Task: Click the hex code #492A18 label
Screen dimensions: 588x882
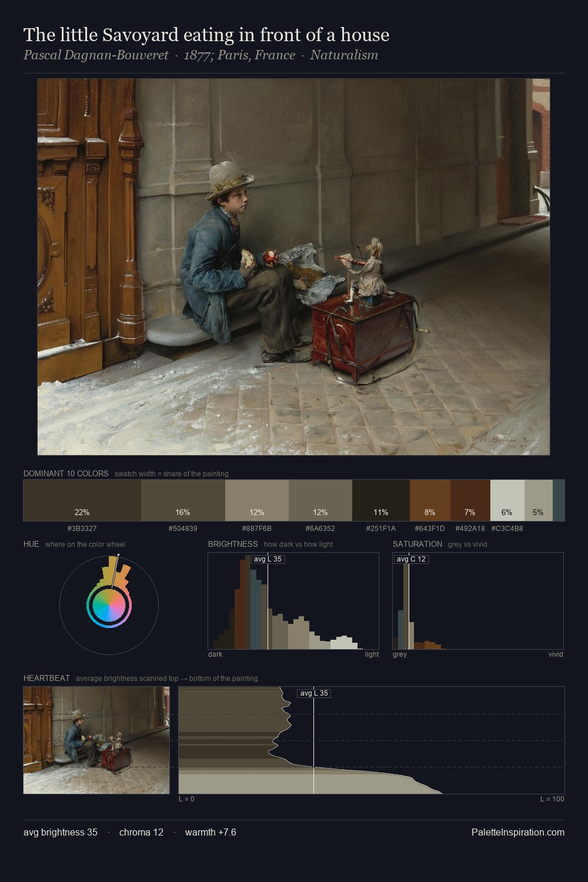Action: (470, 529)
